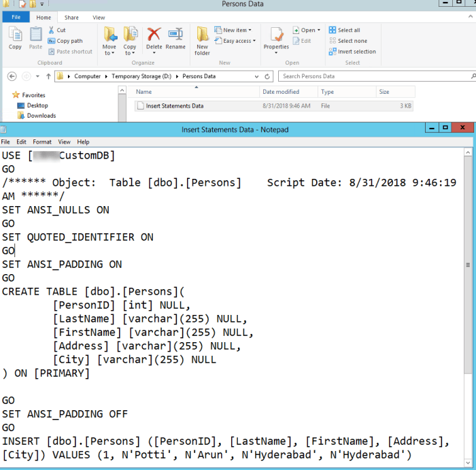Click Select all in the ribbon
The image size is (476, 470).
pyautogui.click(x=345, y=30)
